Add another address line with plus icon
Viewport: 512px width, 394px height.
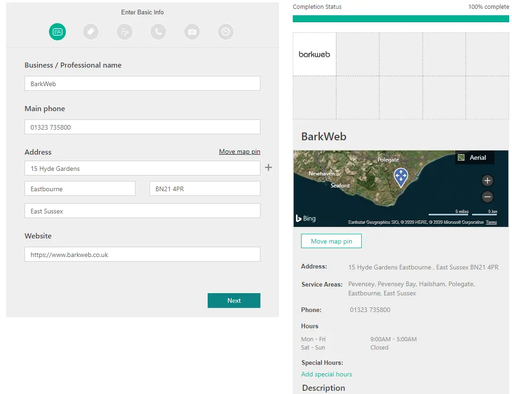pos(268,167)
